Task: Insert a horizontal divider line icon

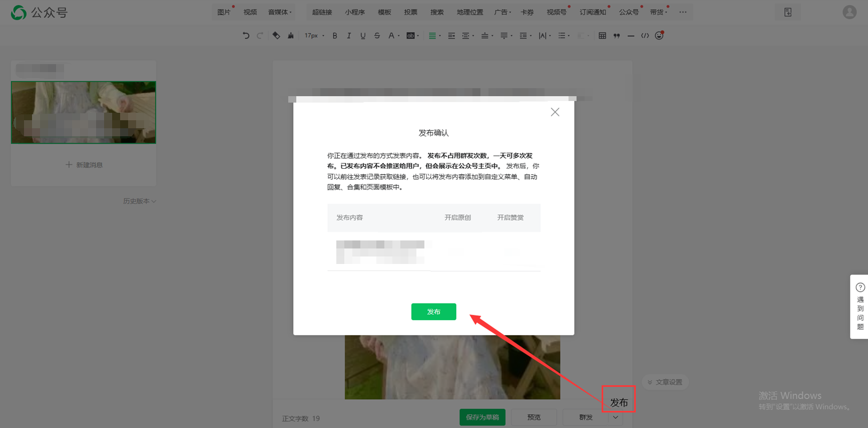Action: (631, 36)
